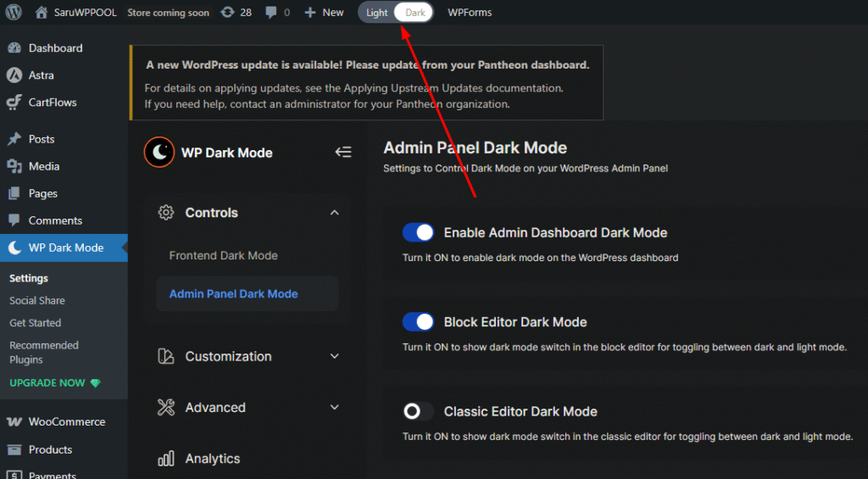Open the CartFlows menu label
This screenshot has height=479, width=868.
53,102
